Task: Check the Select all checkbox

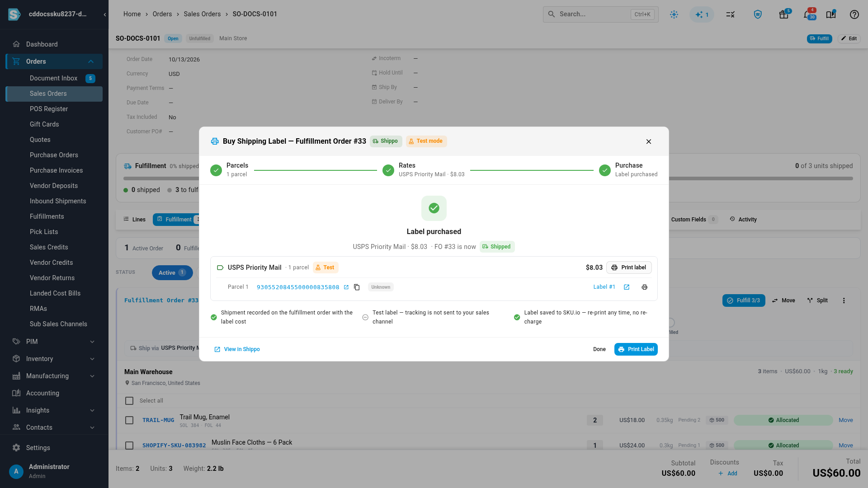Action: click(x=129, y=401)
